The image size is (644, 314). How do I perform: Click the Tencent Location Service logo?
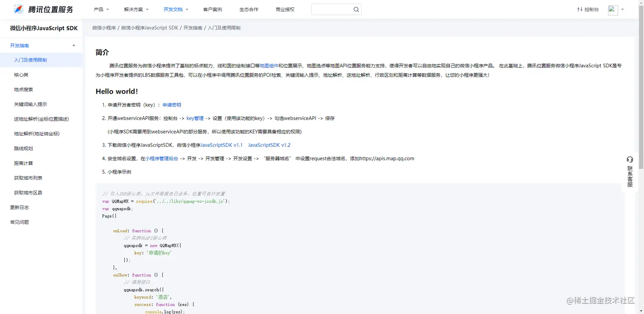tap(43, 9)
